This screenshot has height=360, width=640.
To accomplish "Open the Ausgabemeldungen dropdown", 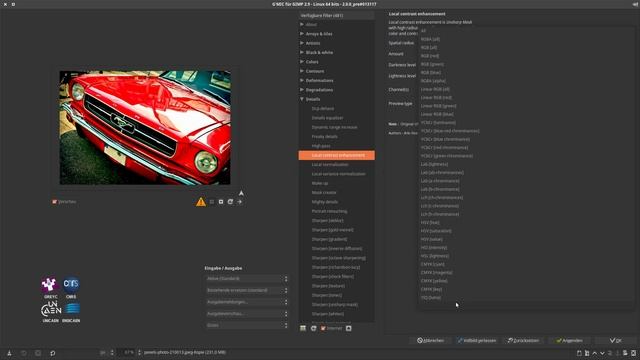I will (247, 302).
